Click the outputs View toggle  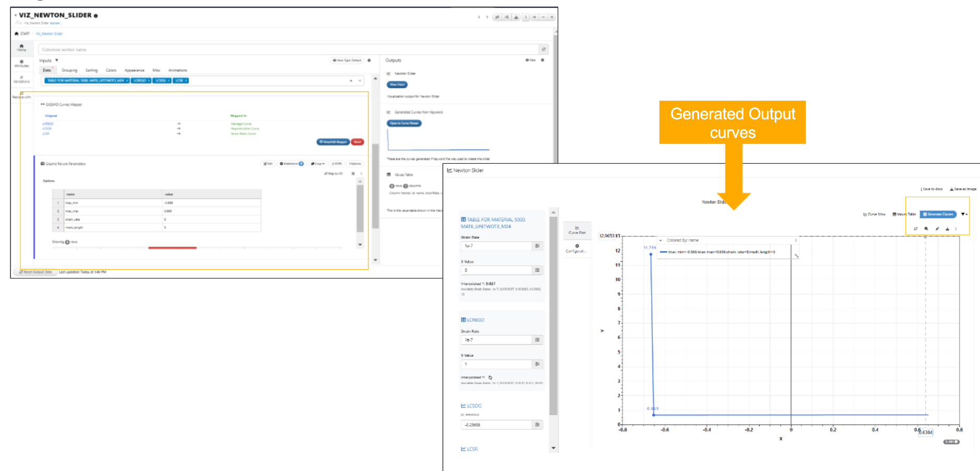click(x=530, y=60)
